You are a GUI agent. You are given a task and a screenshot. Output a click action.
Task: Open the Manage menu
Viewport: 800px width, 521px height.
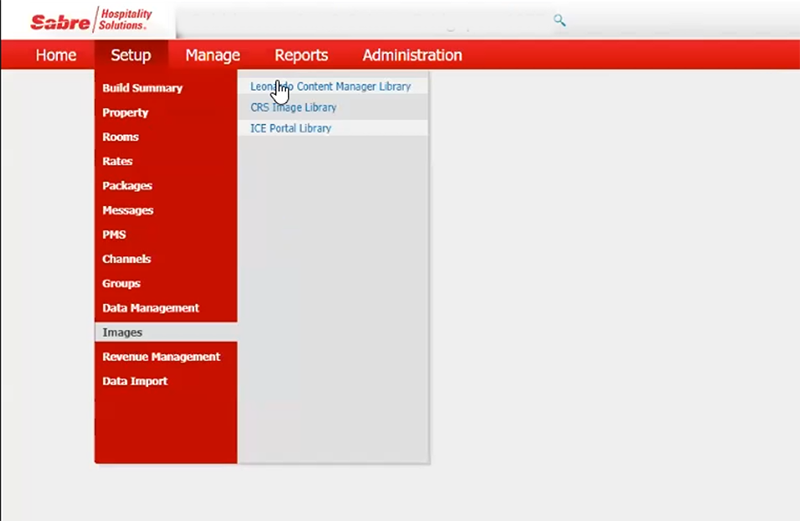pyautogui.click(x=213, y=55)
